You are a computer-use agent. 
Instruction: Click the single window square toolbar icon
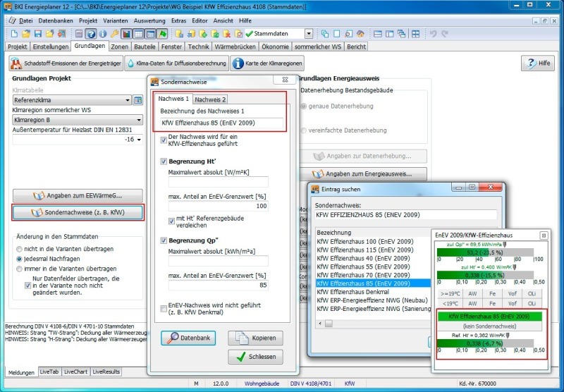click(x=337, y=34)
